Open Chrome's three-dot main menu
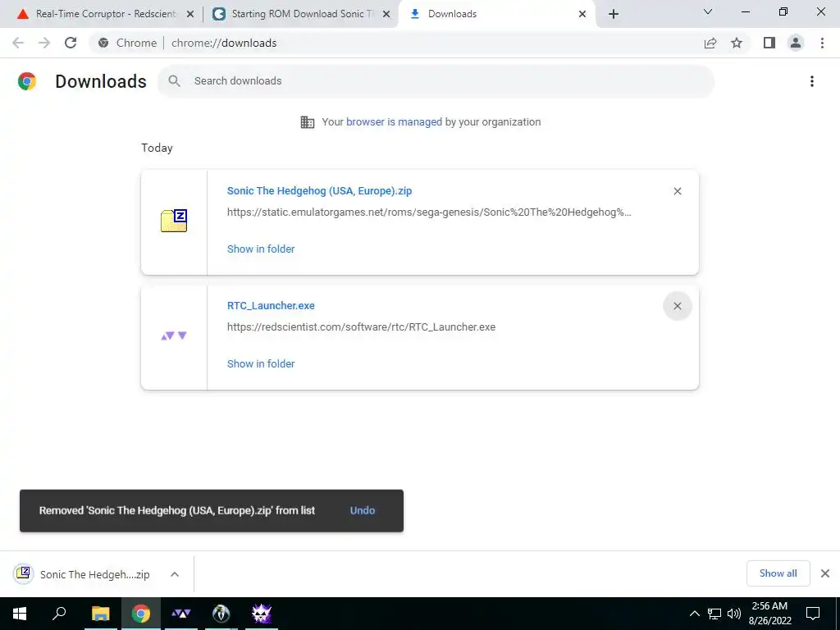 click(822, 43)
